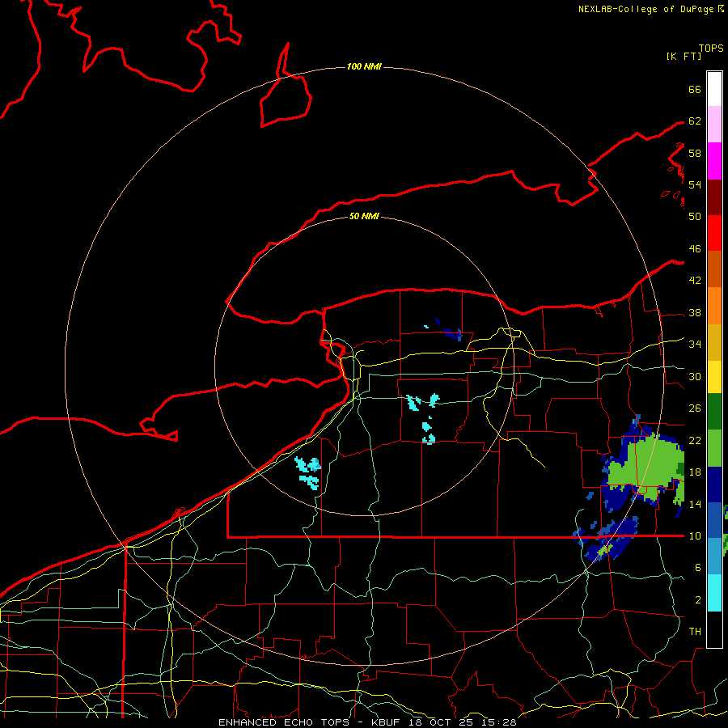Click the dark red swatch between 50 and 54

714,197
